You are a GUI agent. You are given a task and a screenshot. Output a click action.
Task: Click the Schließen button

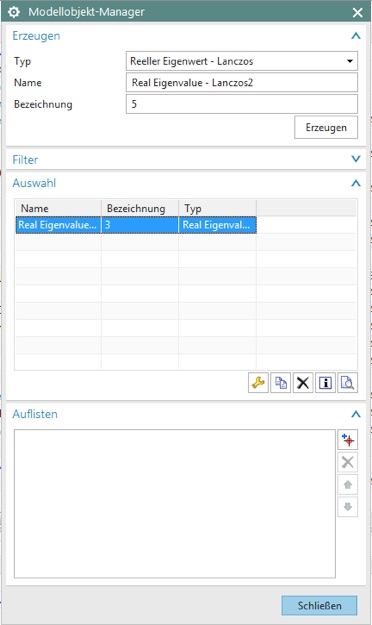click(x=319, y=605)
